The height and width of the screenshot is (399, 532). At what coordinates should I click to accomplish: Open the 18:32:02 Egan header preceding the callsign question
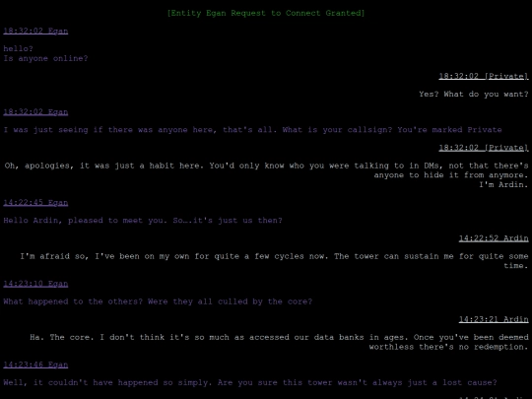[x=35, y=112]
